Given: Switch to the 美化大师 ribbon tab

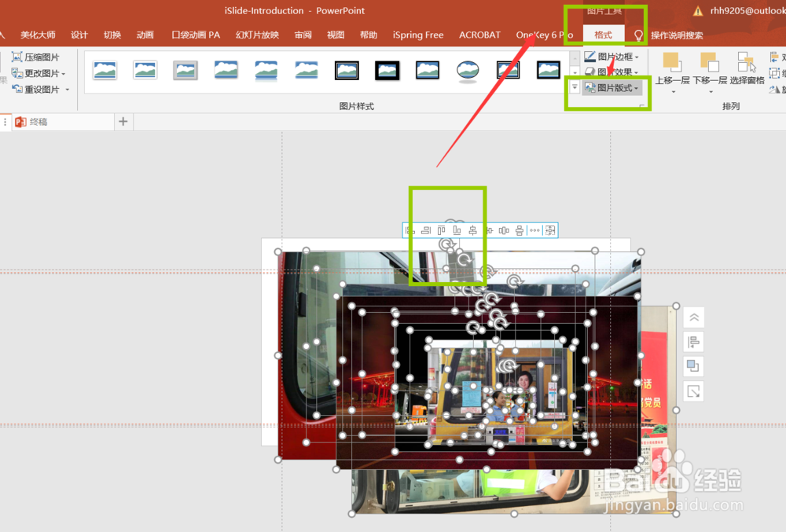Looking at the screenshot, I should 38,35.
